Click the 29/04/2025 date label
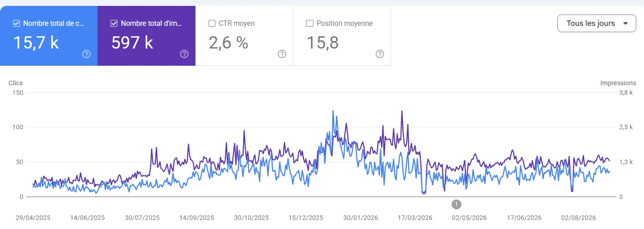 [33, 218]
